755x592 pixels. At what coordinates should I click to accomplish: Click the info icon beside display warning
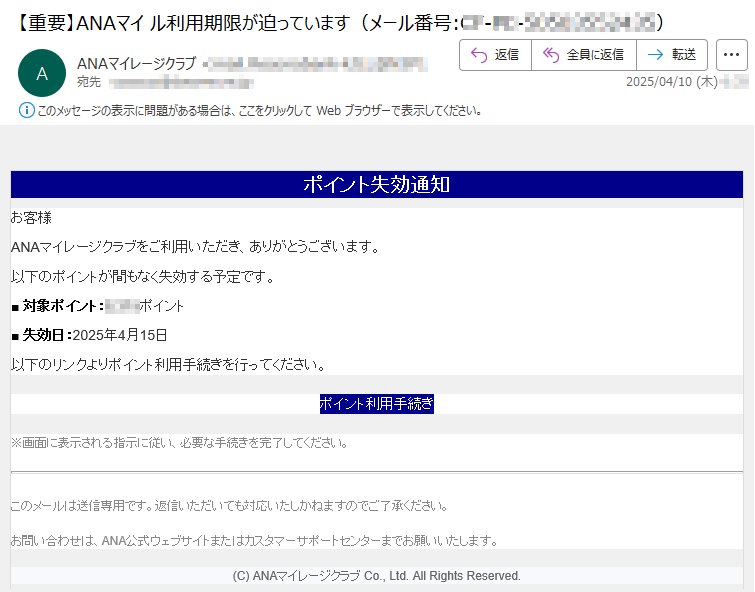(26, 110)
